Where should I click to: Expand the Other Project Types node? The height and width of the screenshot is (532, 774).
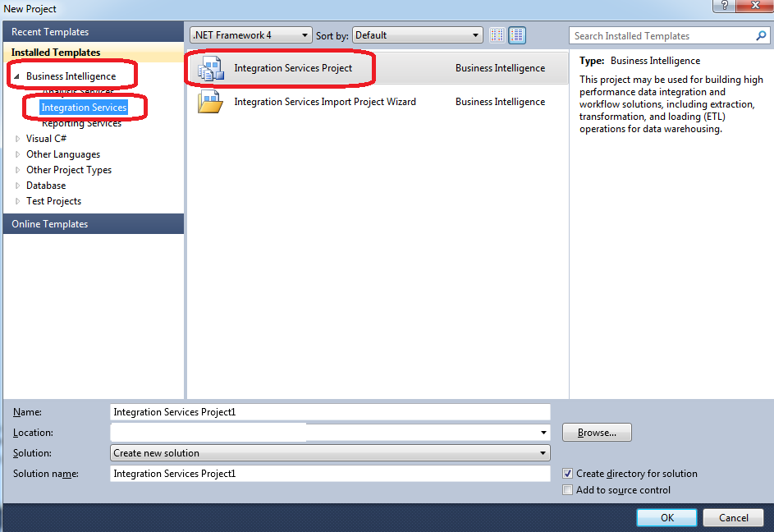17,170
